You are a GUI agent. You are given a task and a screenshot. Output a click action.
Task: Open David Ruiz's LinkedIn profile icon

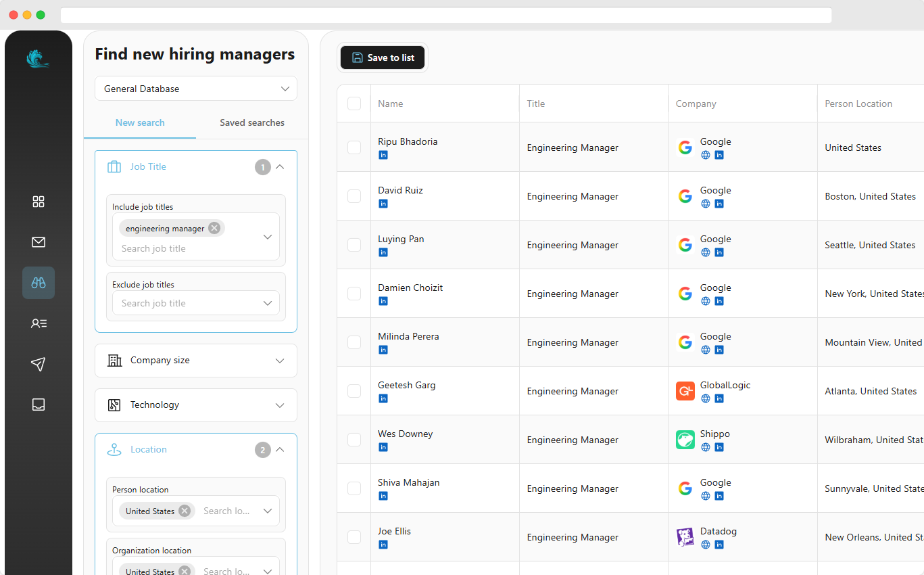coord(383,204)
